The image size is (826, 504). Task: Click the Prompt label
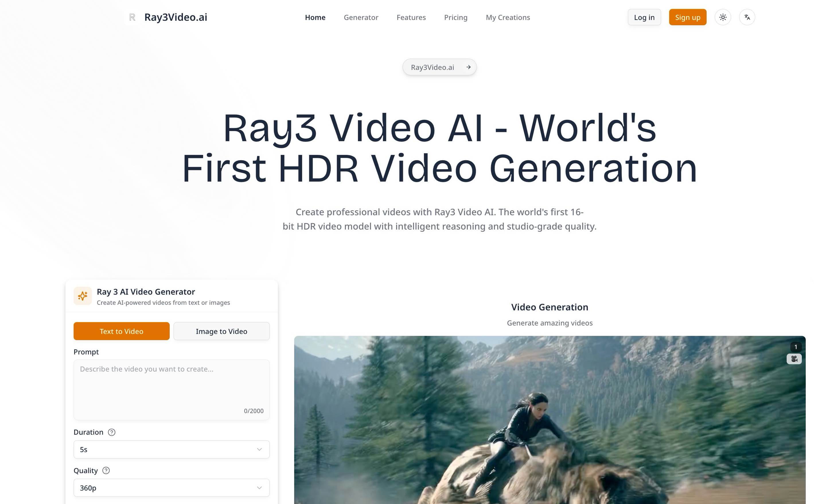[86, 352]
